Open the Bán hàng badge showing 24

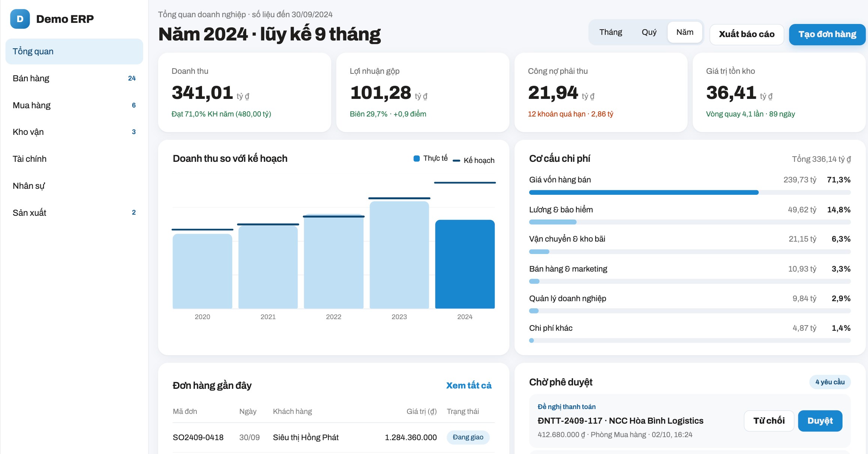(x=132, y=78)
